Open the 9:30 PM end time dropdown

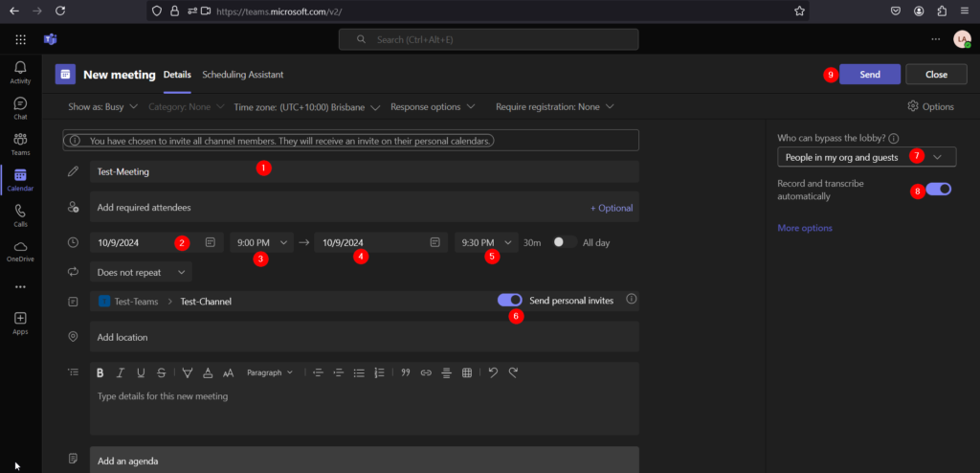[486, 242]
